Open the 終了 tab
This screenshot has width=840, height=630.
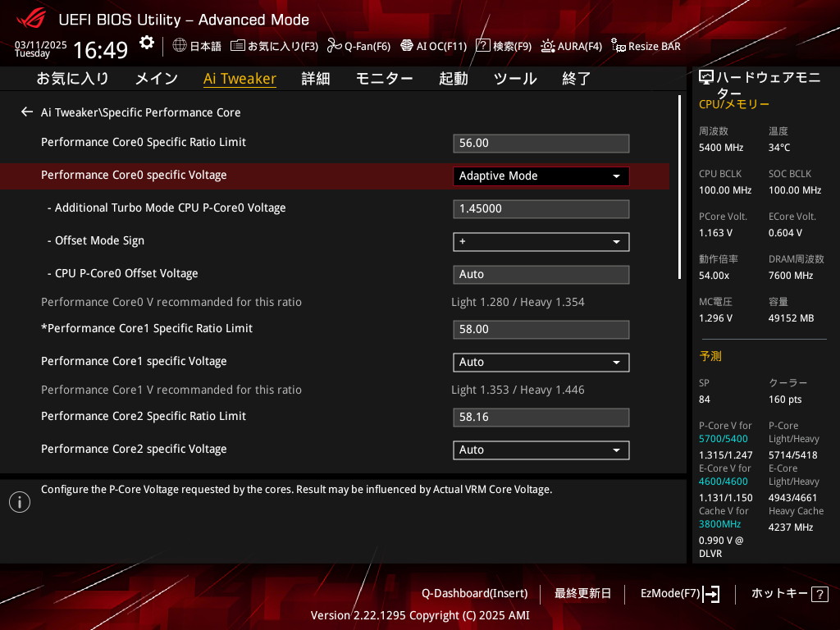tap(576, 79)
